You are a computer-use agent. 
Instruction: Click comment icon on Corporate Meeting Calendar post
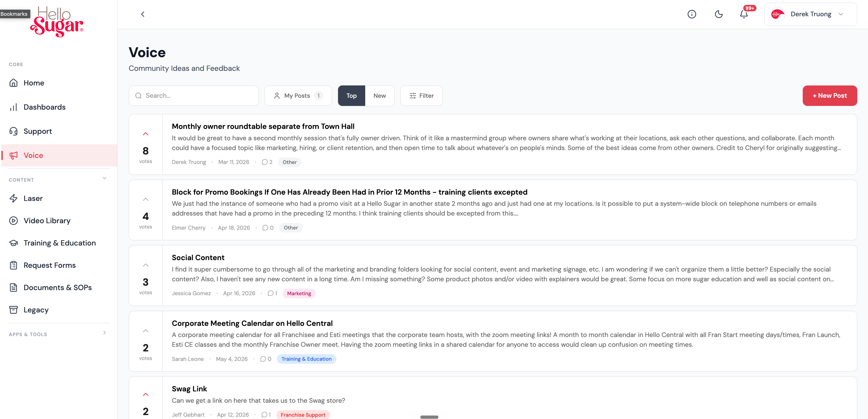click(263, 359)
